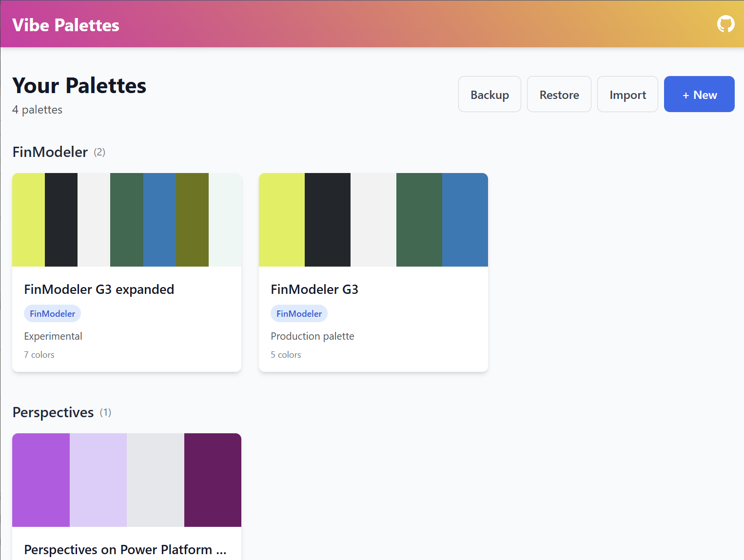Screen dimensions: 744x560
Task: Click the Backup button
Action: [x=489, y=94]
